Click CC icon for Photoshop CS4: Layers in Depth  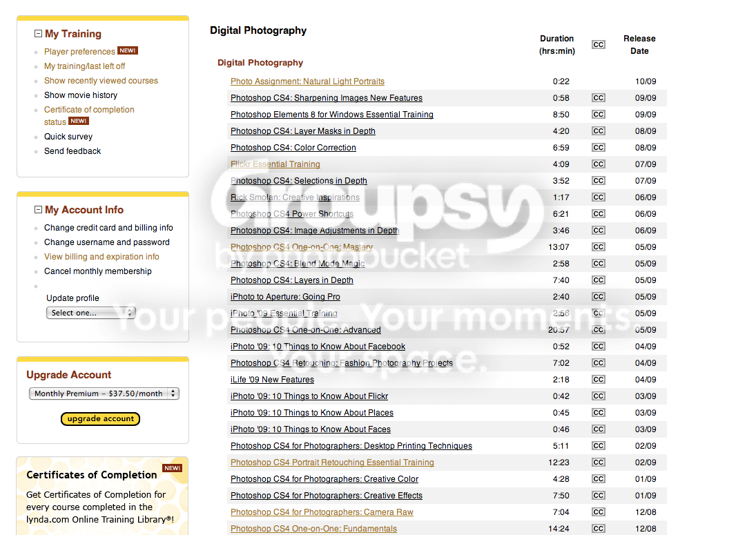[599, 280]
